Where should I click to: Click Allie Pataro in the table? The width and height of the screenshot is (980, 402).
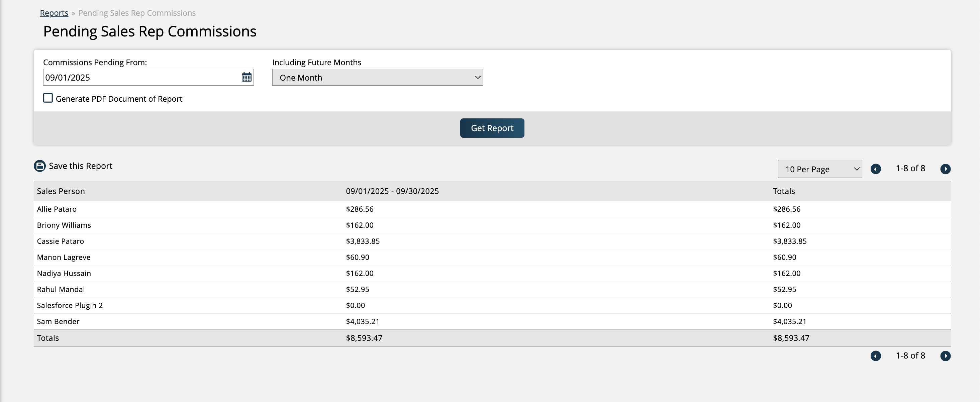57,209
